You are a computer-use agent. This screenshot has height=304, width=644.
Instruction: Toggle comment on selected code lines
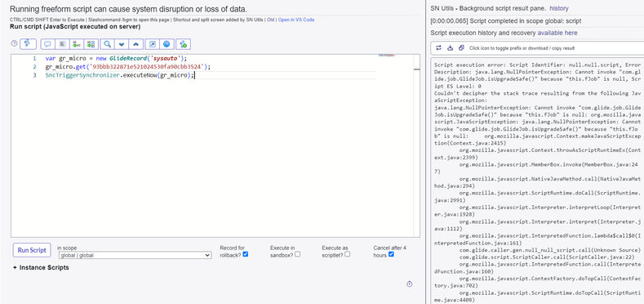pos(47,44)
